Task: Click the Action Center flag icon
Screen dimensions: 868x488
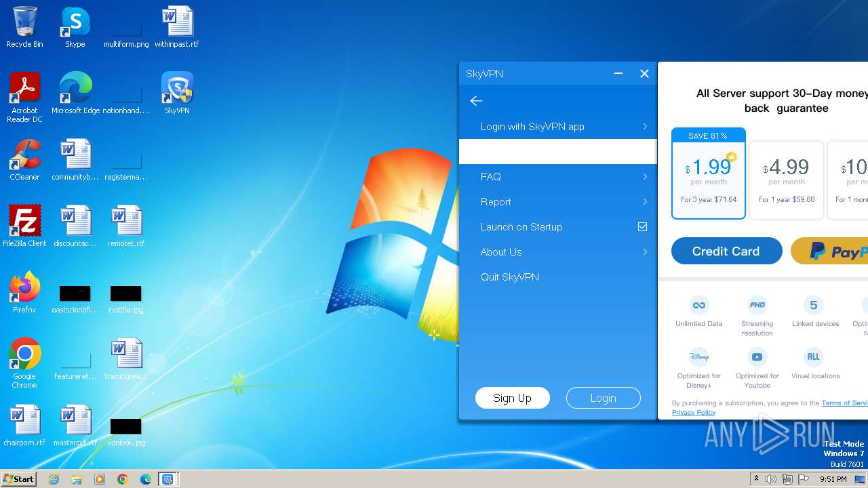Action: [x=804, y=479]
